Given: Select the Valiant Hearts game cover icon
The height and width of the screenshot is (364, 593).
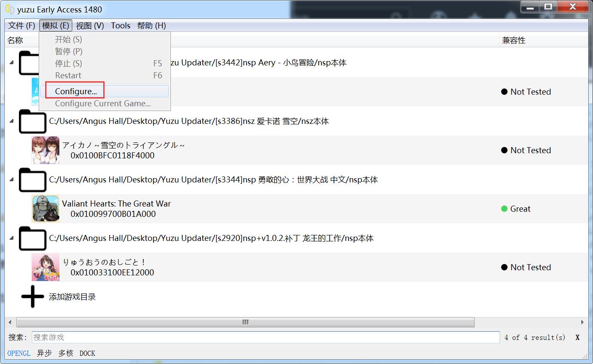Looking at the screenshot, I should coord(46,209).
